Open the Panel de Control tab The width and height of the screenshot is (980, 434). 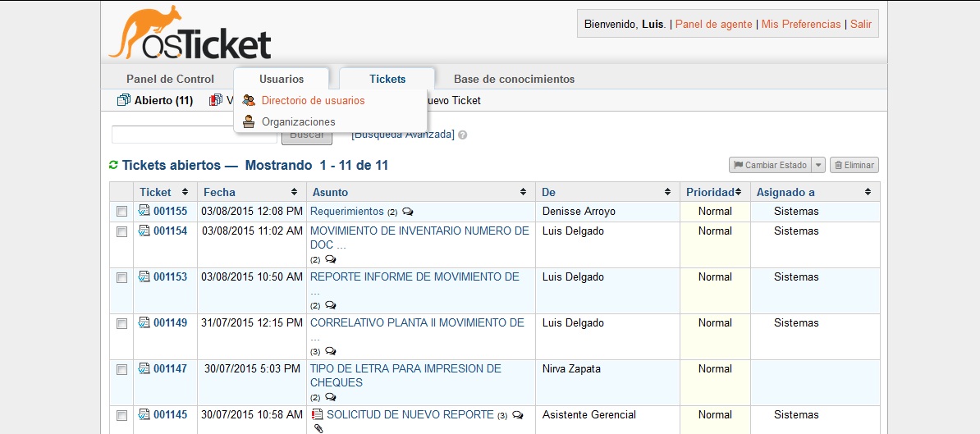click(170, 80)
